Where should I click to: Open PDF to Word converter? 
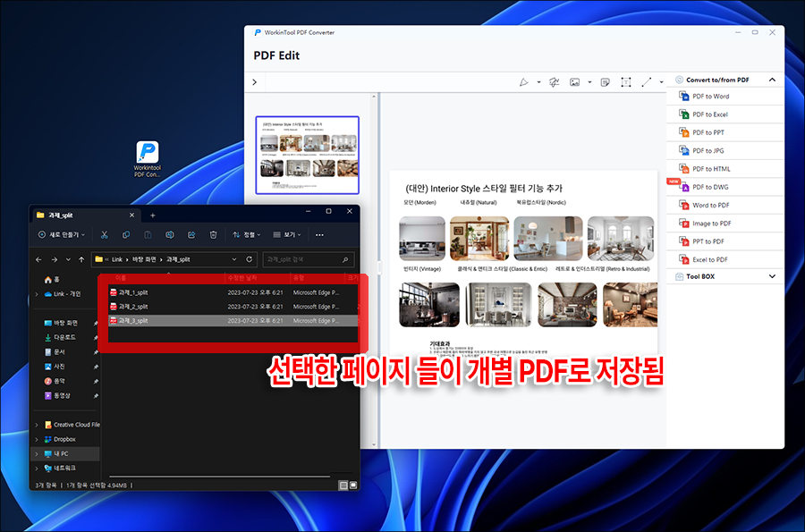724,96
